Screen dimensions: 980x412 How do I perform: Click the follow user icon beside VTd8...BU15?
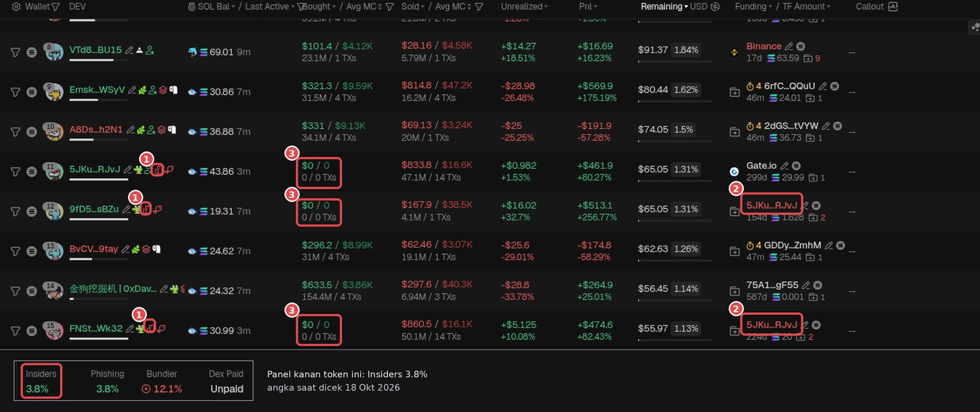click(149, 50)
